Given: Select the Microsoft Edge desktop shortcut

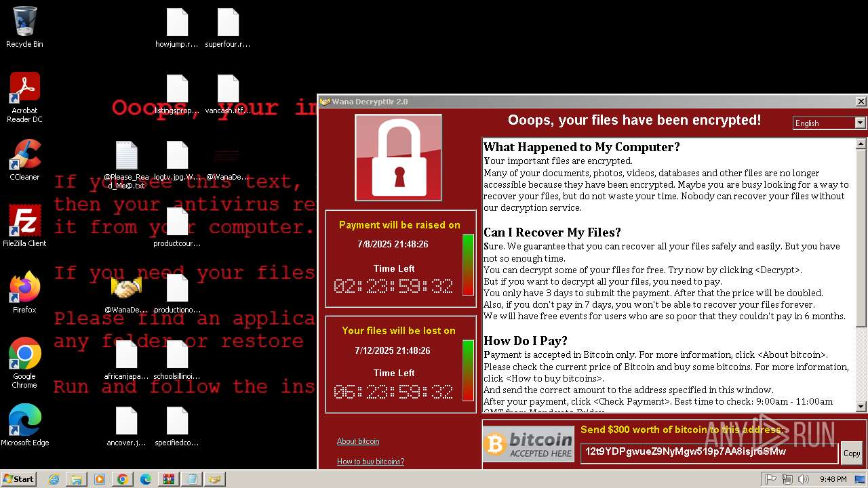Looking at the screenshot, I should [x=24, y=426].
